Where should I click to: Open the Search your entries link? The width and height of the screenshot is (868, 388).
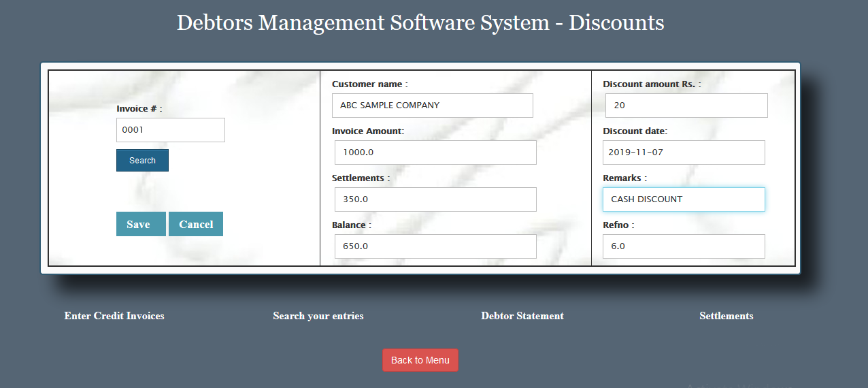318,316
